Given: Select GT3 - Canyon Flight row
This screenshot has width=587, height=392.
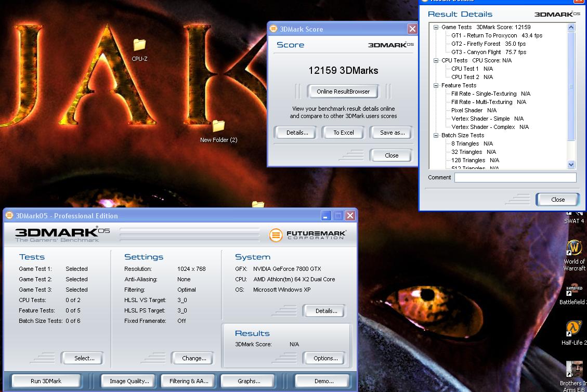Looking at the screenshot, I should [489, 52].
